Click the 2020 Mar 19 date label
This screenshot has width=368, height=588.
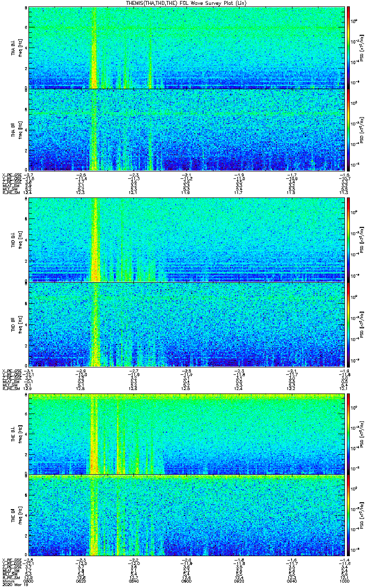(13, 585)
